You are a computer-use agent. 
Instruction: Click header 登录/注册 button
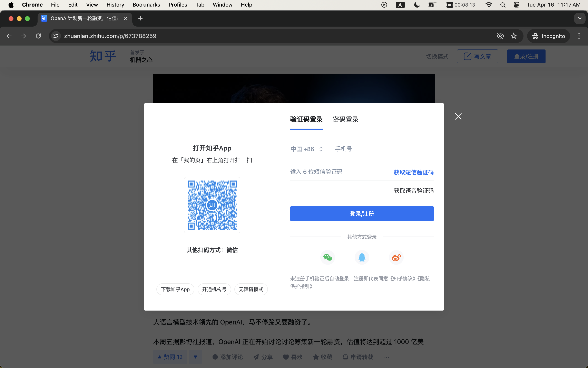526,56
